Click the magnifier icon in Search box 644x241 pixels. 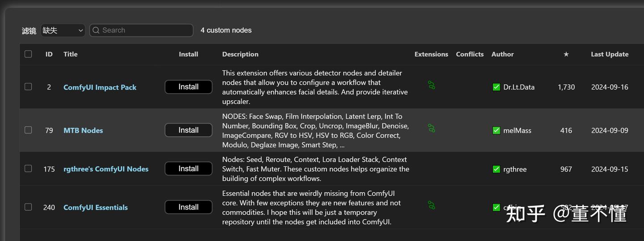(96, 30)
